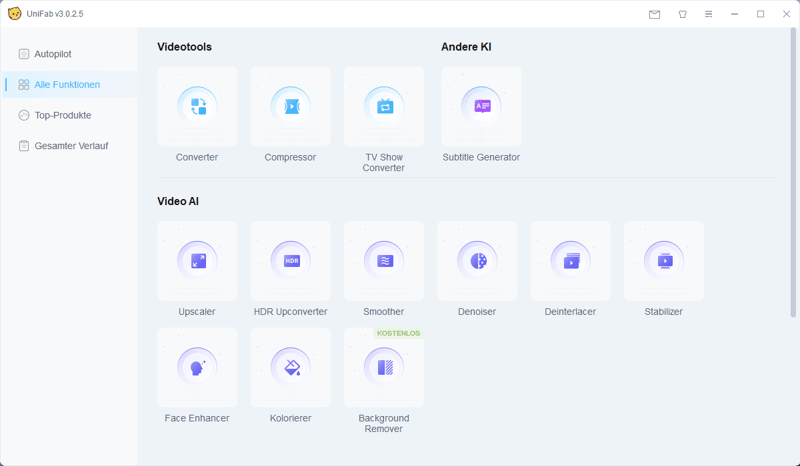Open the Upscaler AI tool

tap(197, 261)
